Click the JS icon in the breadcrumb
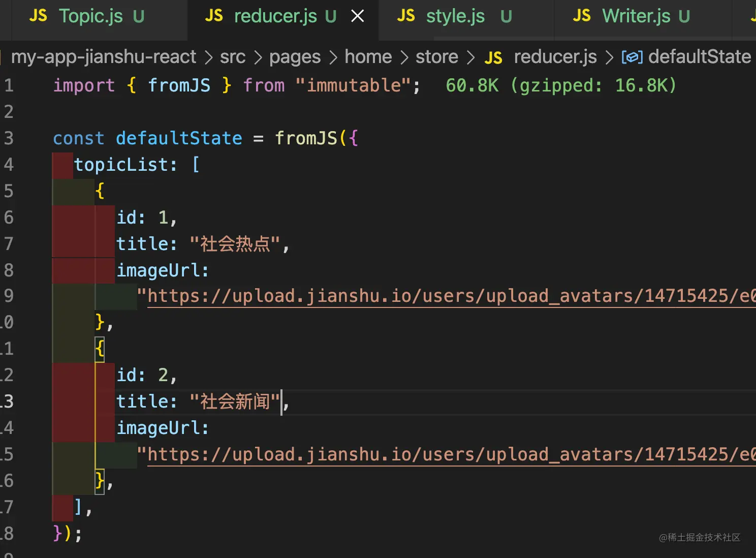The width and height of the screenshot is (756, 558). pos(493,57)
